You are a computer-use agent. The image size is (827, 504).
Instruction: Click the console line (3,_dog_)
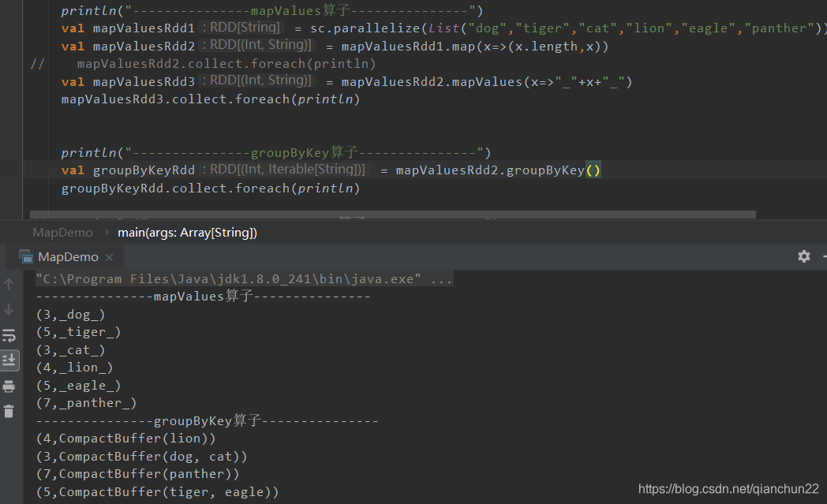click(71, 315)
